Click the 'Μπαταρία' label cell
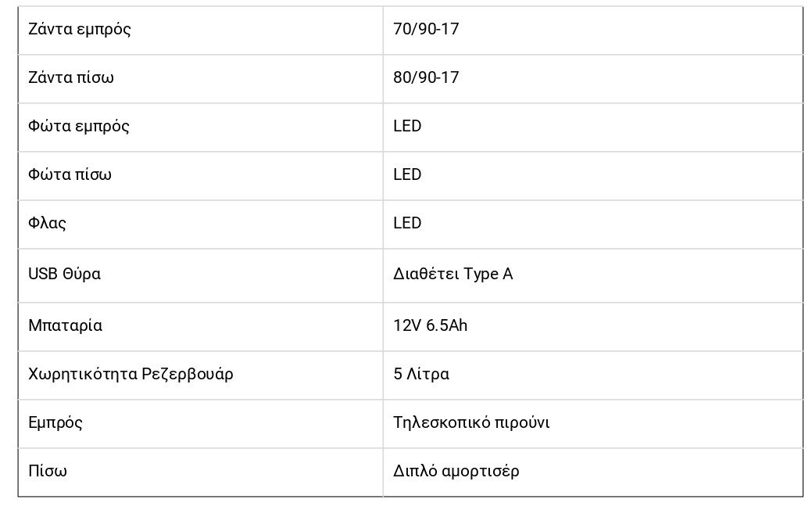Screen dimensions: 812x510 coord(65,325)
